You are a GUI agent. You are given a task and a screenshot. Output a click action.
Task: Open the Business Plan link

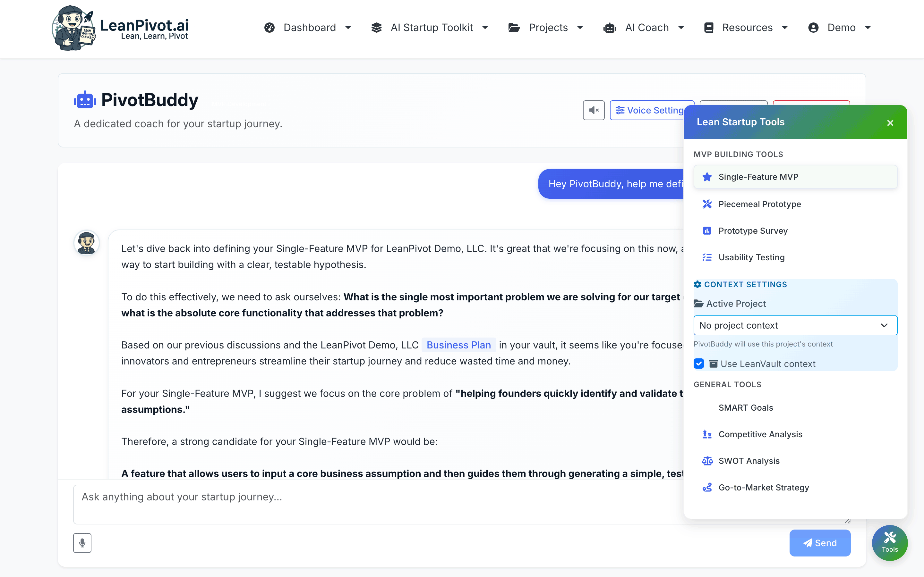pos(458,345)
